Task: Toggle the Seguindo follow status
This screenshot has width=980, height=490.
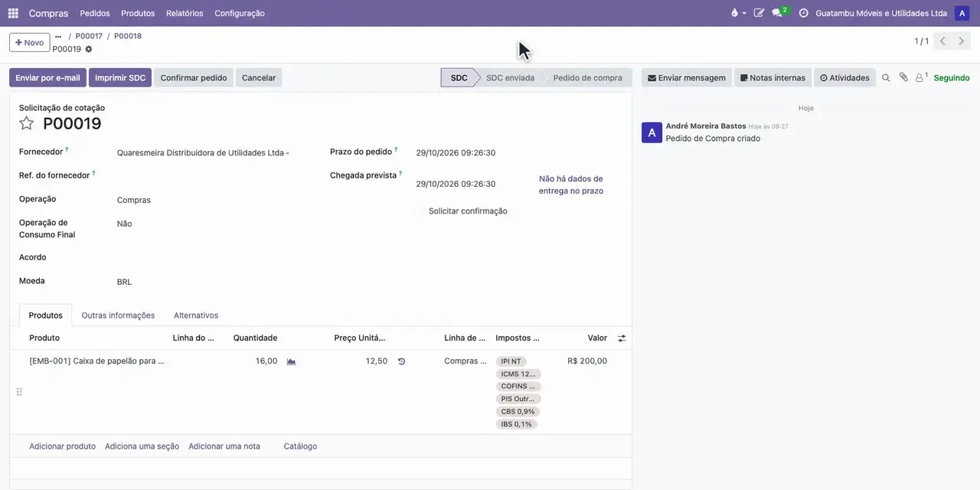Action: (x=952, y=77)
